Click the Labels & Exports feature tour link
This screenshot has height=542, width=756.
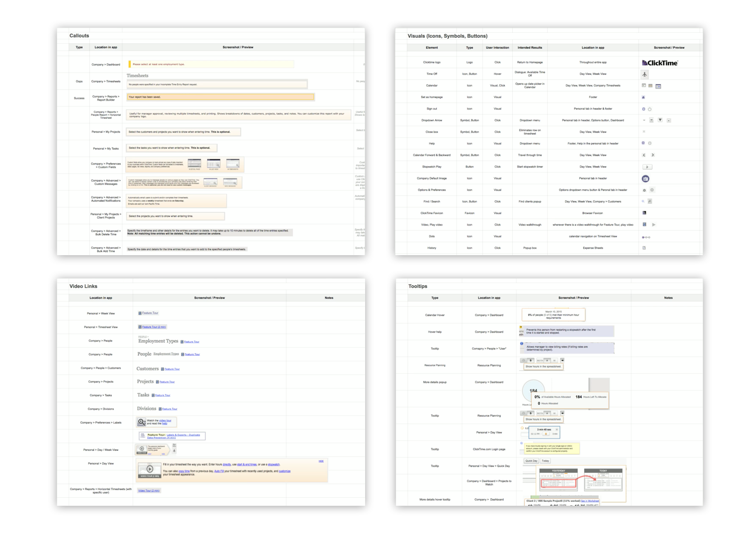[x=174, y=436]
